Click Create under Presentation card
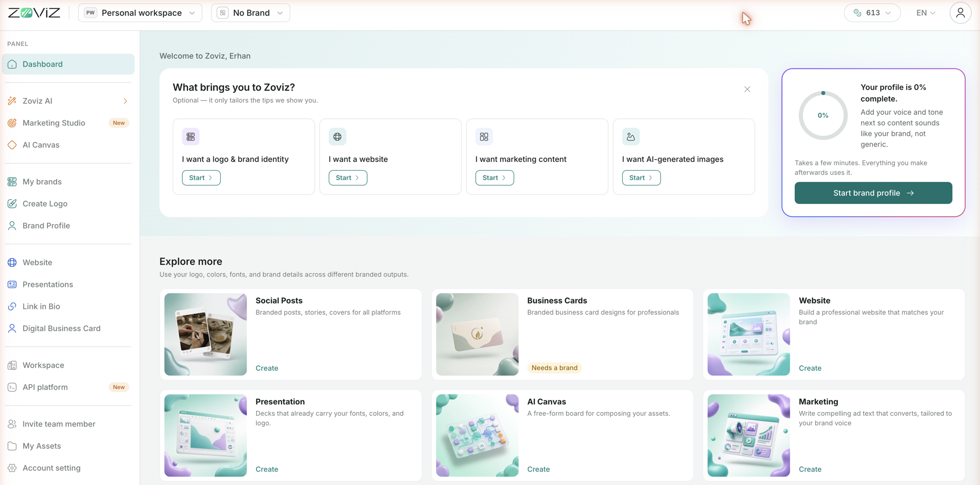Viewport: 980px width, 485px height. coord(267,469)
